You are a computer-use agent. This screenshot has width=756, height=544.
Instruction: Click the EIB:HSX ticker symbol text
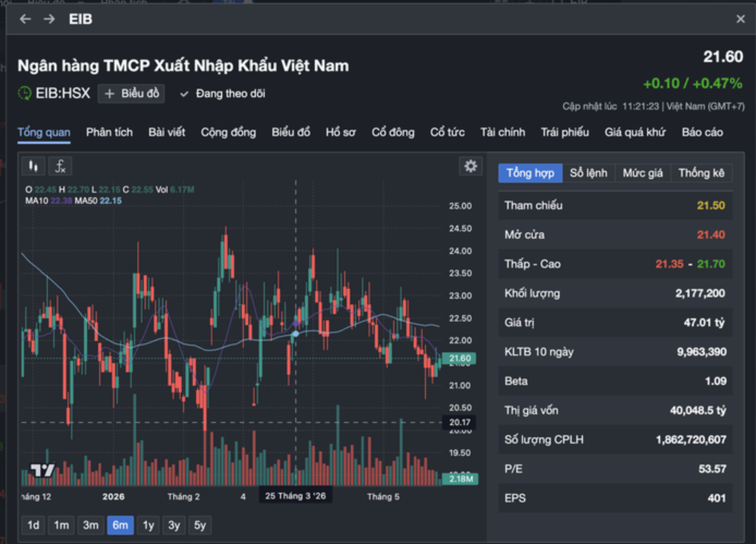63,93
